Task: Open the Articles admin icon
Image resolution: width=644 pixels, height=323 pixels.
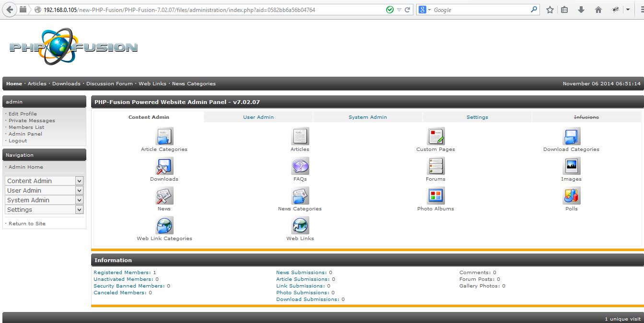Action: point(300,136)
